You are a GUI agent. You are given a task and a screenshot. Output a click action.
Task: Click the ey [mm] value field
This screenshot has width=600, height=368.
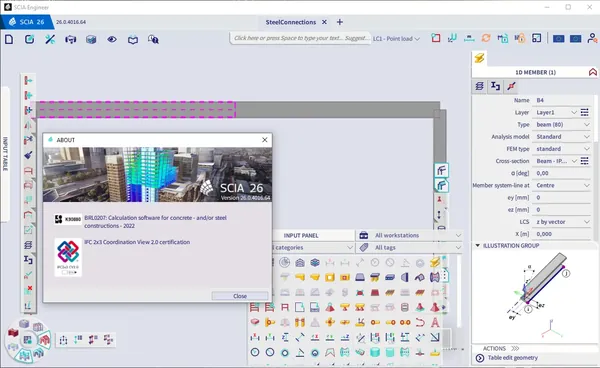click(x=562, y=197)
